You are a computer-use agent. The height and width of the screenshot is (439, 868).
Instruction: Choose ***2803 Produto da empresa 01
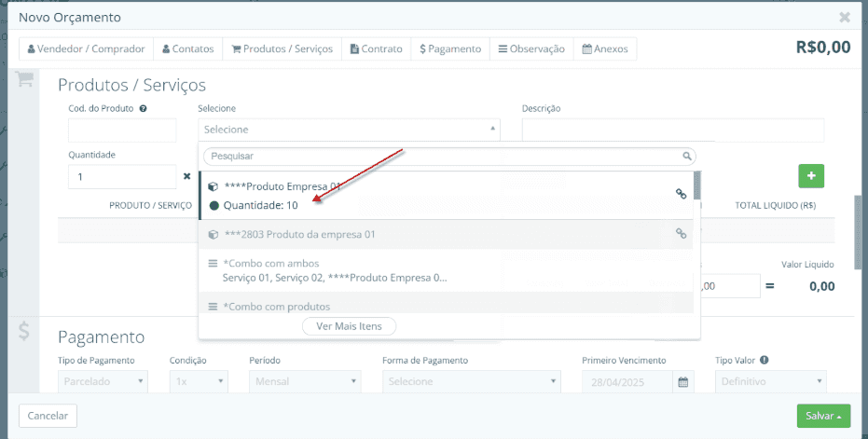click(x=447, y=234)
